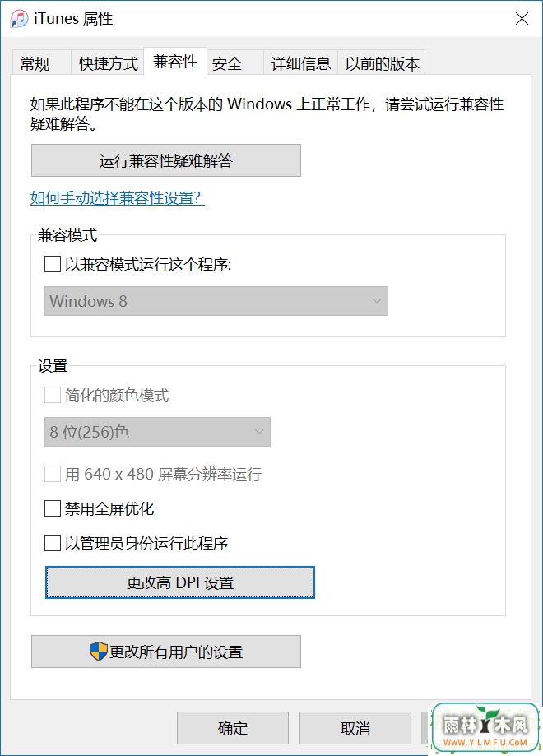
Task: Toggle the 禁用全屏优化 checkbox
Action: click(53, 508)
